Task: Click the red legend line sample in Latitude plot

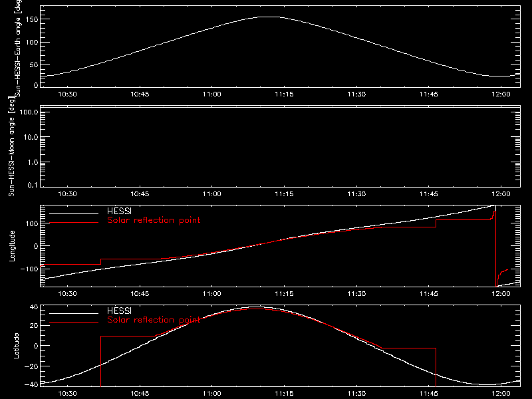Action: [74, 322]
